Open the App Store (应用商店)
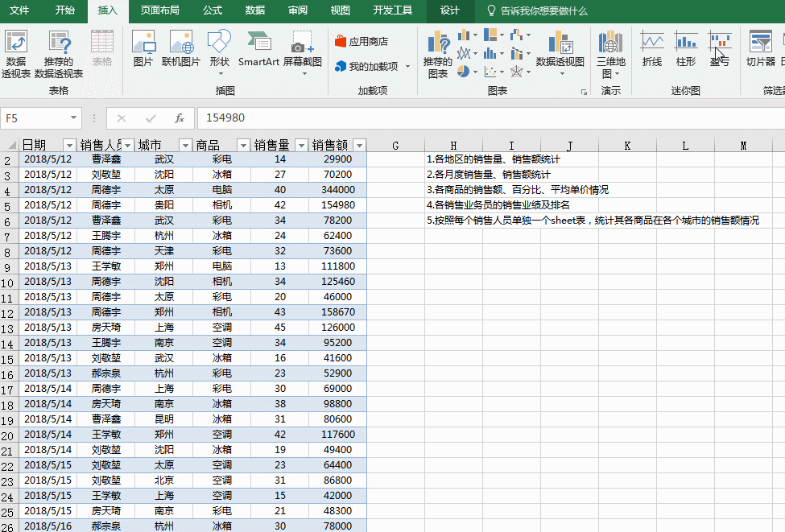Image resolution: width=785 pixels, height=532 pixels. pos(362,42)
